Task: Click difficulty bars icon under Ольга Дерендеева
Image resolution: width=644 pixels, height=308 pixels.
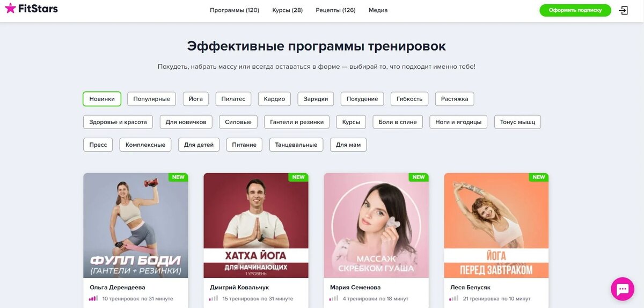Action: pos(93,298)
